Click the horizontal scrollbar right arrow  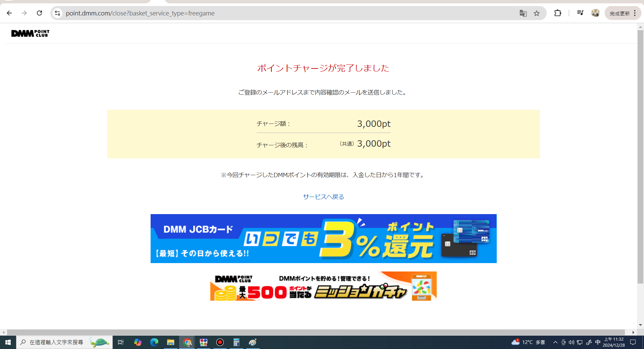[x=633, y=332]
